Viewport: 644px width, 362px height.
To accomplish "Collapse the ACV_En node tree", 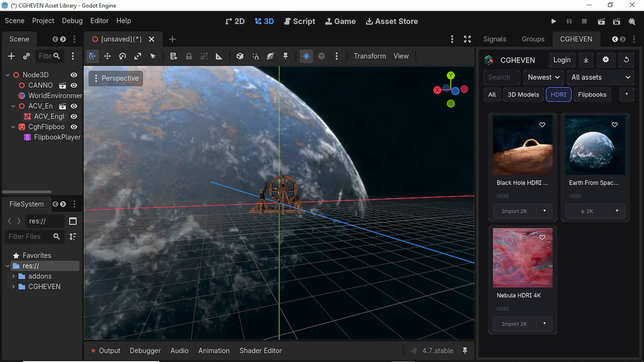I will 13,106.
